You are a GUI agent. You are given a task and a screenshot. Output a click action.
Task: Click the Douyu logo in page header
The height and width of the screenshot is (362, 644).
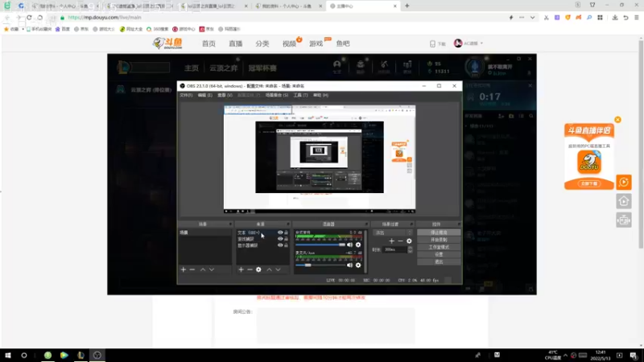click(167, 43)
